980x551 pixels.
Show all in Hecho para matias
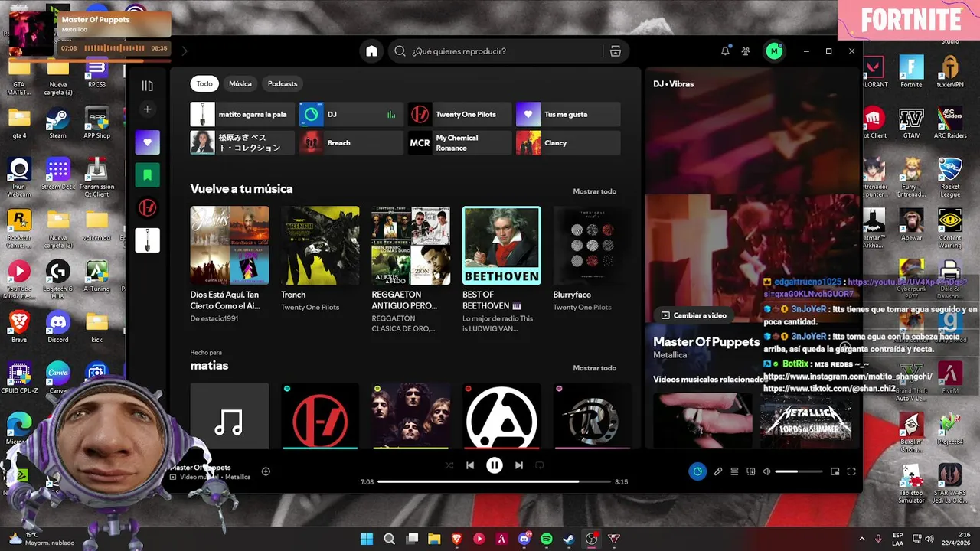point(594,368)
